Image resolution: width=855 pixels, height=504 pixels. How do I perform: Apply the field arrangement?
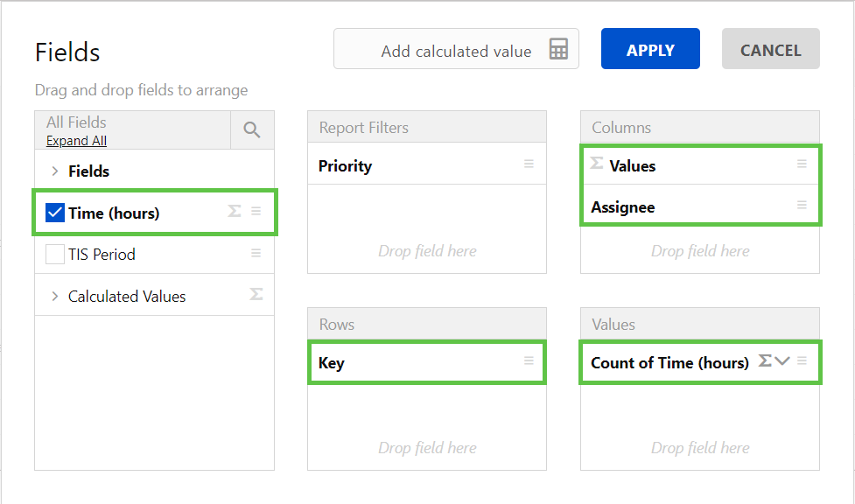tap(650, 49)
